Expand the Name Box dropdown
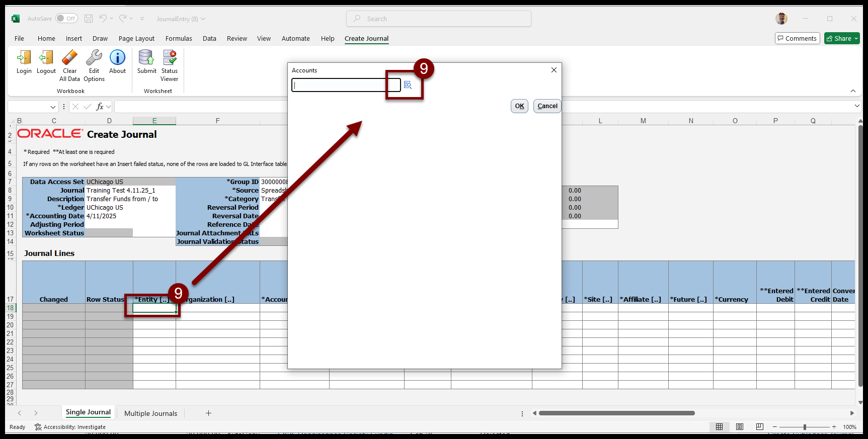868x439 pixels. point(53,107)
